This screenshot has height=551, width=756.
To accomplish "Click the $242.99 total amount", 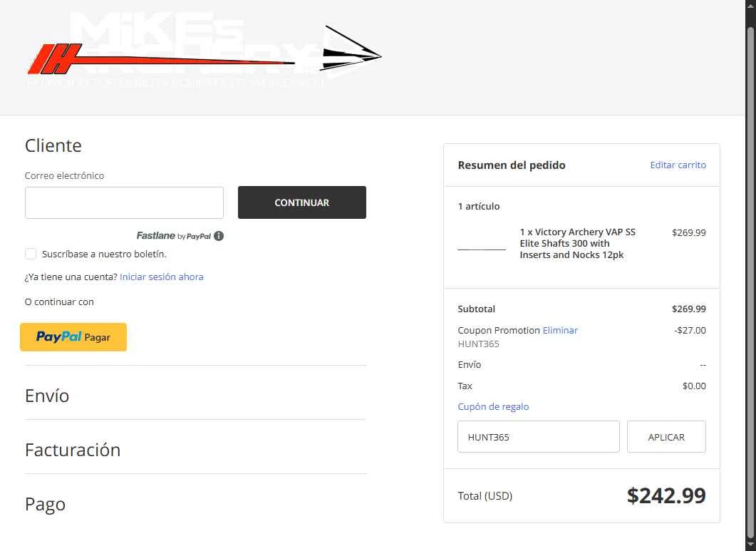I will 666,495.
